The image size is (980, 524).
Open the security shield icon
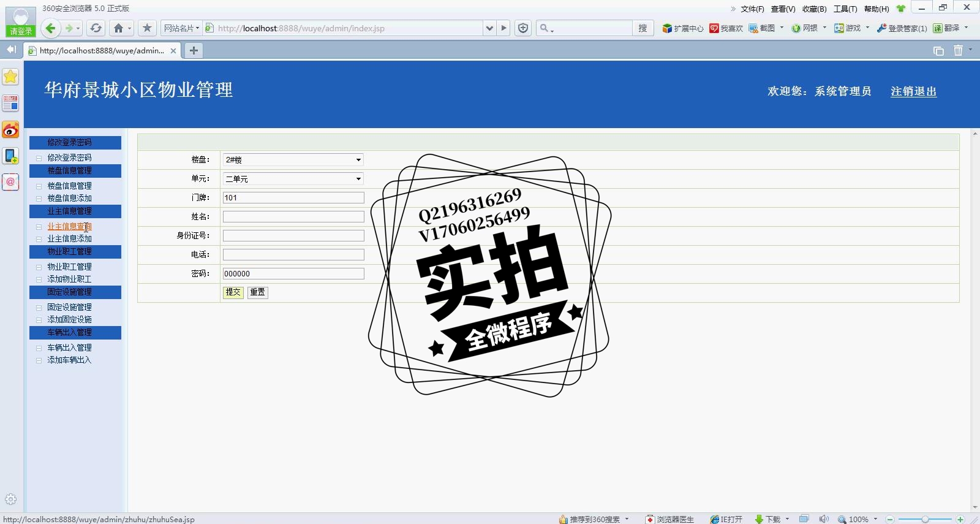coord(523,28)
